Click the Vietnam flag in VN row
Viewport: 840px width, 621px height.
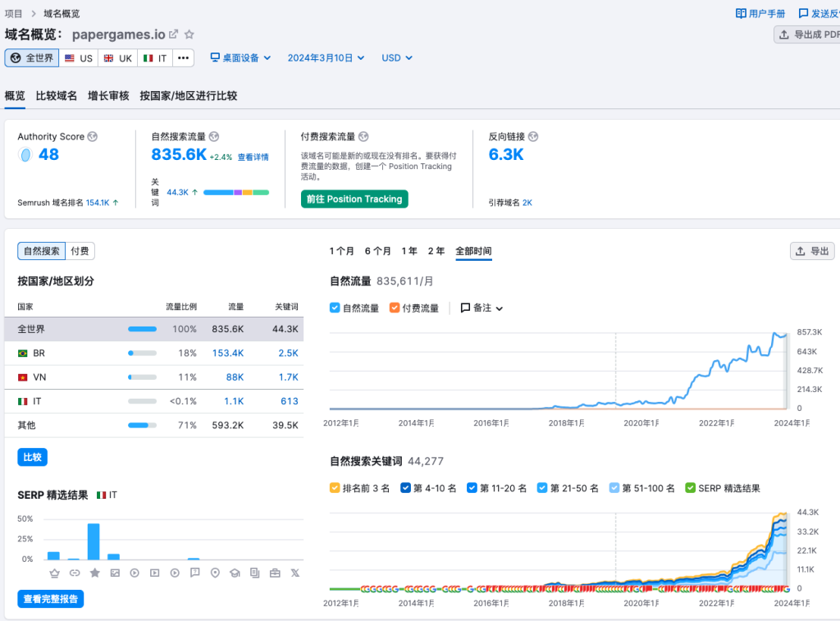pyautogui.click(x=22, y=377)
